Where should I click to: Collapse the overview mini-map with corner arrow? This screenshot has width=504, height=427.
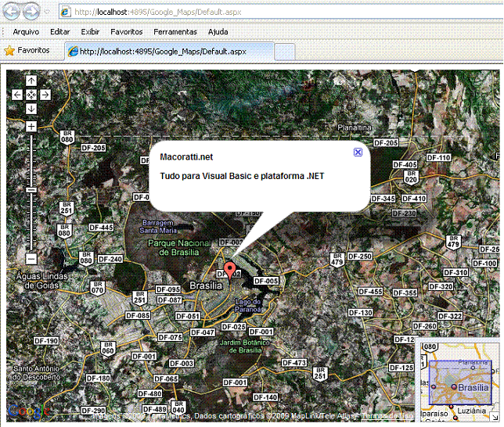495,417
